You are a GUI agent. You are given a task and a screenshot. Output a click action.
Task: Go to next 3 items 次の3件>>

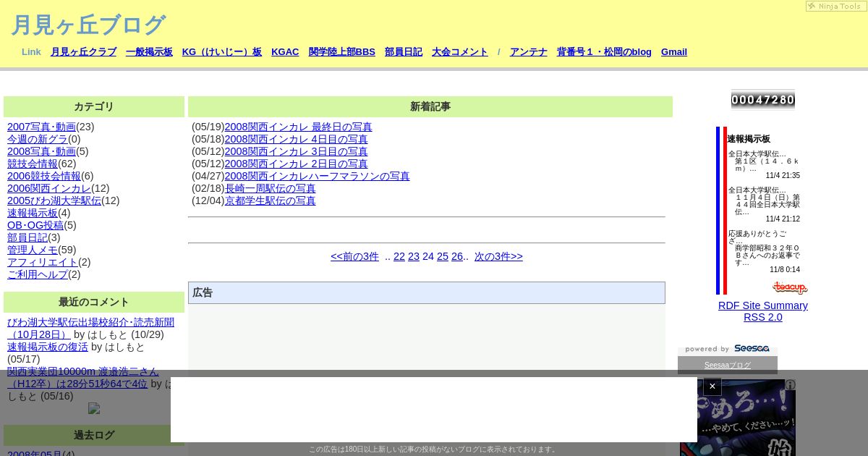[498, 256]
